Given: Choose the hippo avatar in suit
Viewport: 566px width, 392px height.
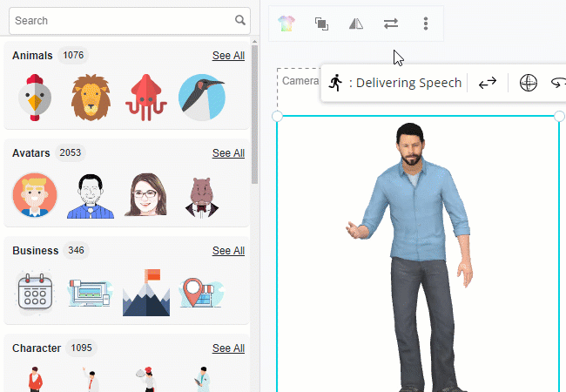Looking at the screenshot, I should [201, 194].
